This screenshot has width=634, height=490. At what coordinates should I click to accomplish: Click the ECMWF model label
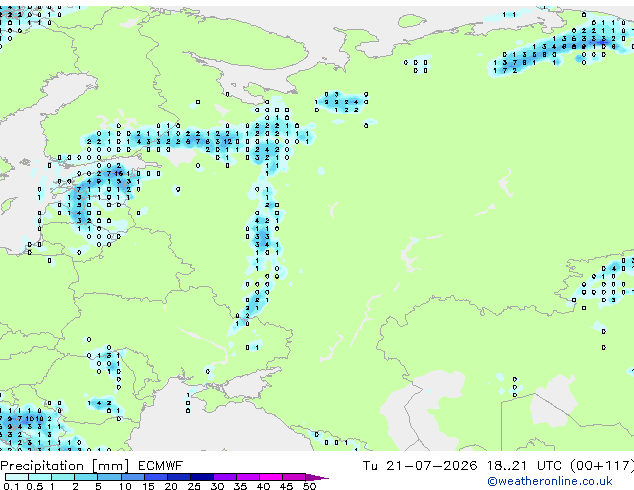point(161,466)
